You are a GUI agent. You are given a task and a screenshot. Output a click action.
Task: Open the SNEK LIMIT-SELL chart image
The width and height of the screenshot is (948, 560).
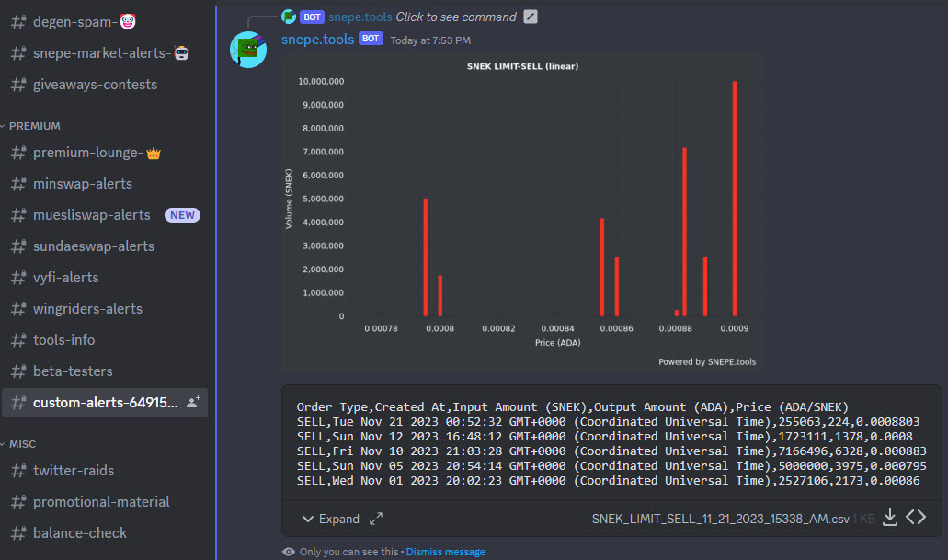[521, 212]
